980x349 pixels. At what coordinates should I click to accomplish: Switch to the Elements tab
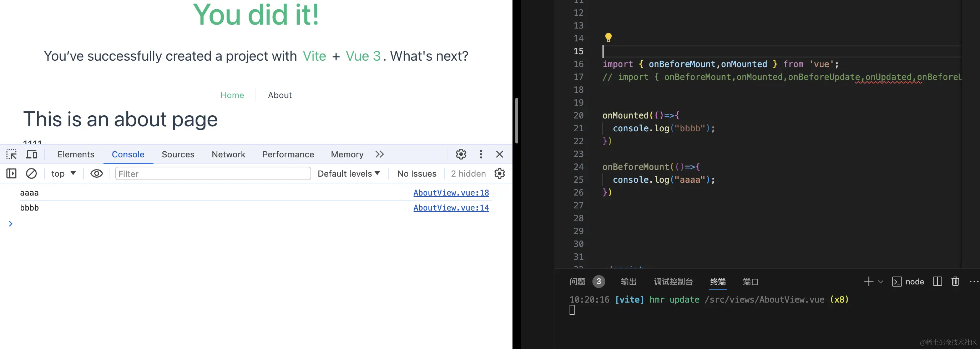coord(76,154)
